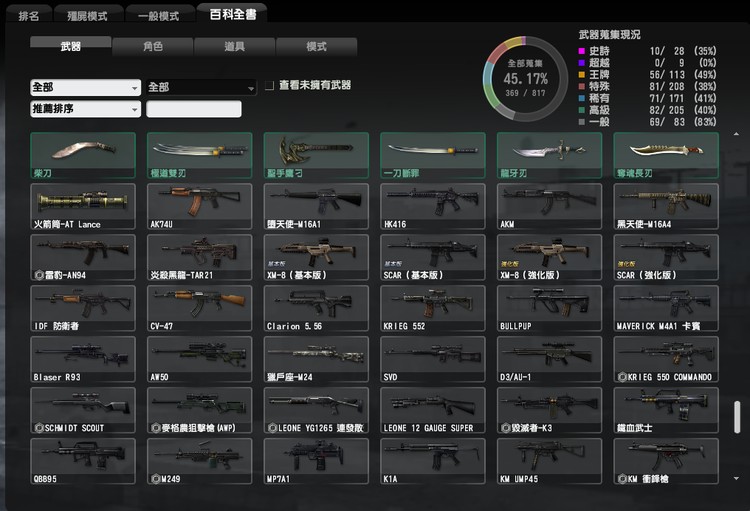Screen dimensions: 750x511
Task: Select the 百科全書 tab
Action: tap(232, 14)
